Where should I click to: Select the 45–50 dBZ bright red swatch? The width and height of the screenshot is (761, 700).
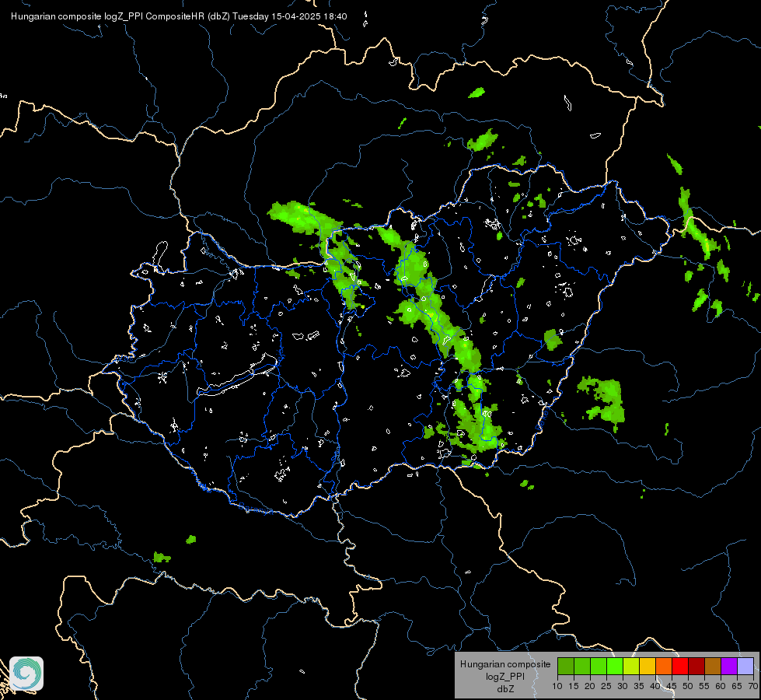click(680, 666)
